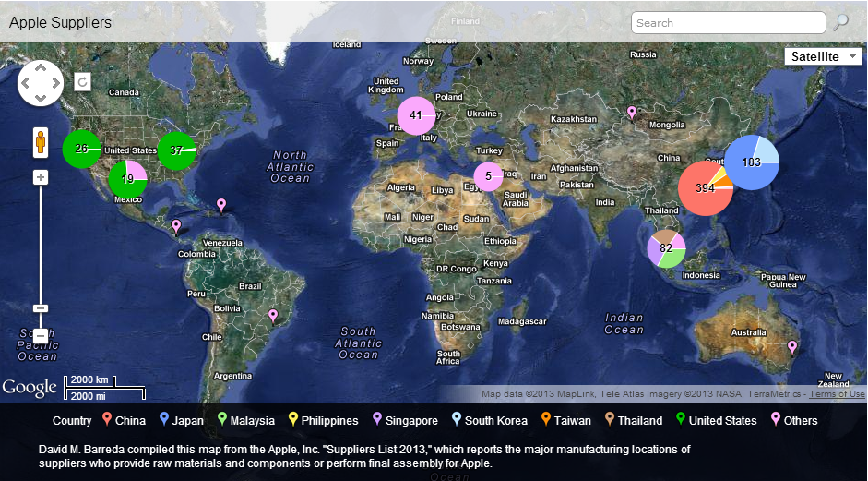Screen dimensions: 868x481
Task: Zoom out with the minus button
Action: click(x=40, y=336)
